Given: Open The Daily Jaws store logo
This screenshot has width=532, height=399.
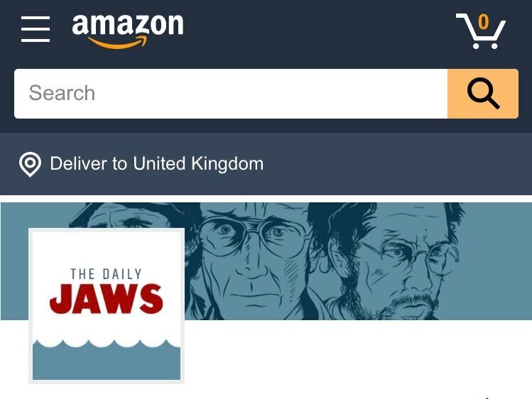Looking at the screenshot, I should click(107, 306).
